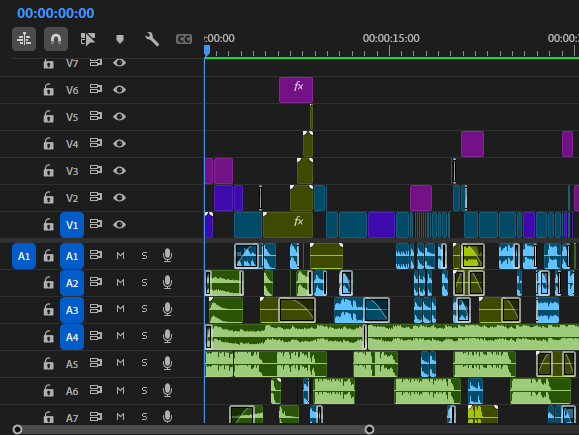Hide the V2 track output eye

(119, 198)
